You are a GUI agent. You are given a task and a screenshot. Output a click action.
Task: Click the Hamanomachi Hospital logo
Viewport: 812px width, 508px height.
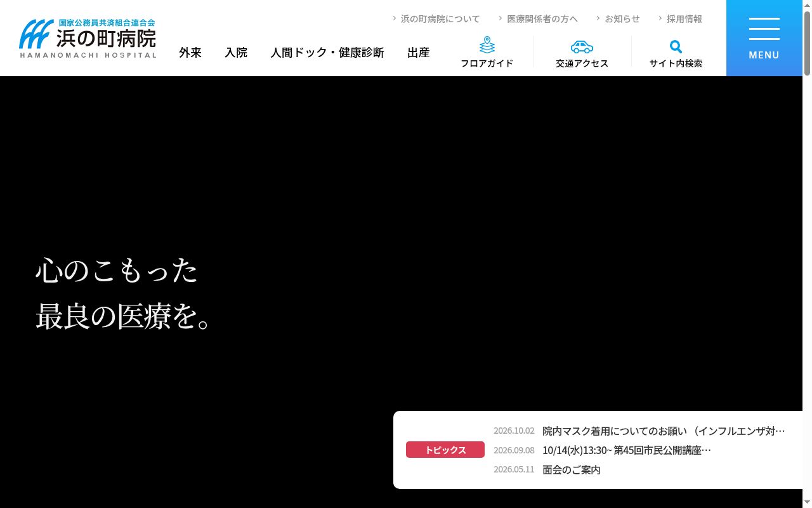click(x=88, y=38)
